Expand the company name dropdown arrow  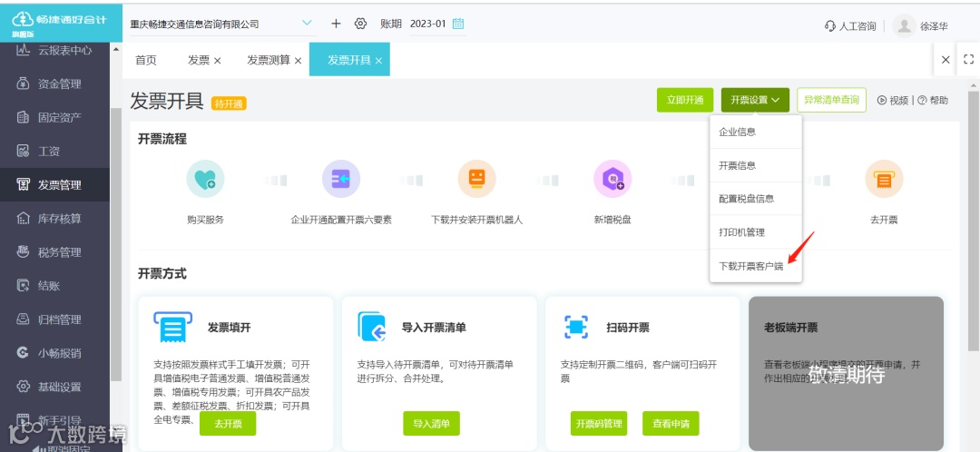click(x=307, y=23)
